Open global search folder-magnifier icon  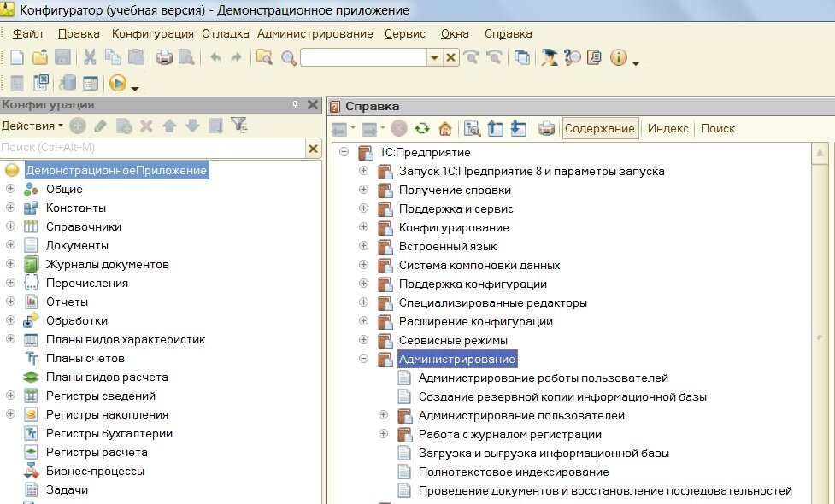(264, 57)
